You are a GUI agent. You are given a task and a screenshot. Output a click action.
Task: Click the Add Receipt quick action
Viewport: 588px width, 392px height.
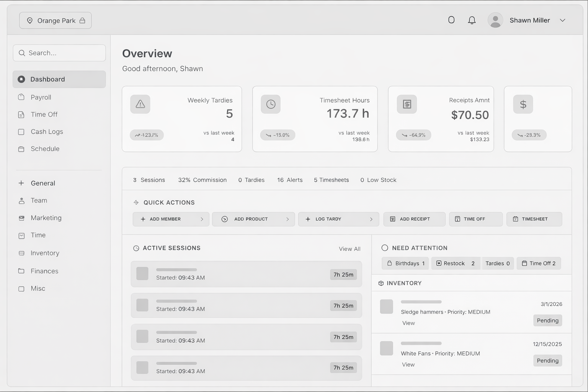click(414, 219)
